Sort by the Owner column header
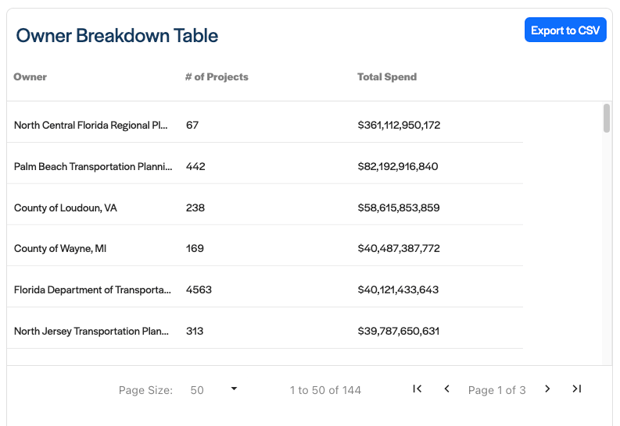This screenshot has height=426, width=620. point(30,77)
